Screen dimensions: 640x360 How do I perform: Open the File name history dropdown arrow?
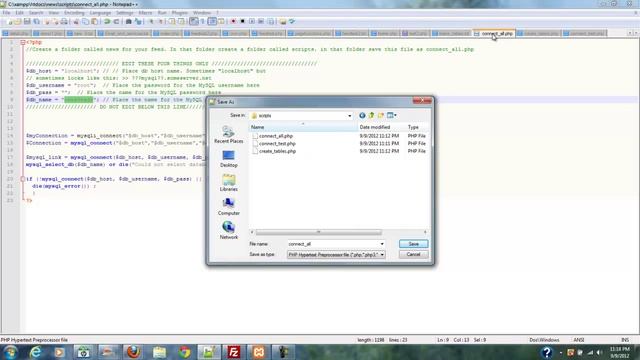[x=382, y=244]
